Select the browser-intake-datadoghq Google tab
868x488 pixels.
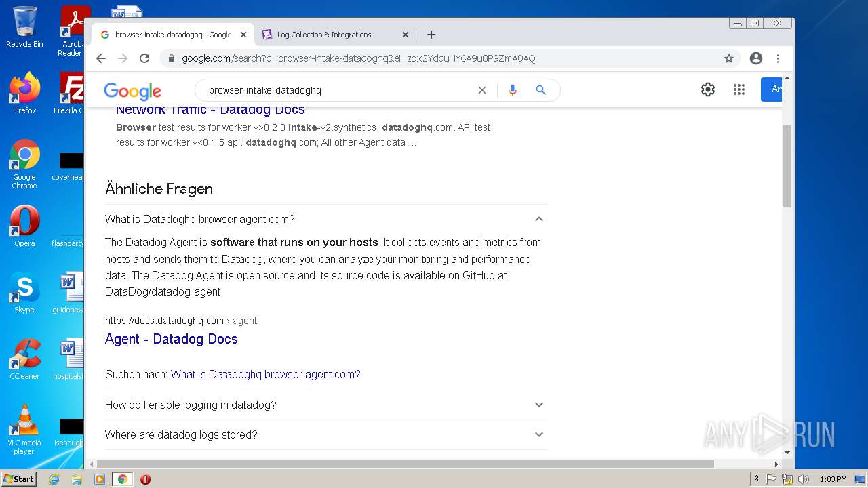(172, 35)
